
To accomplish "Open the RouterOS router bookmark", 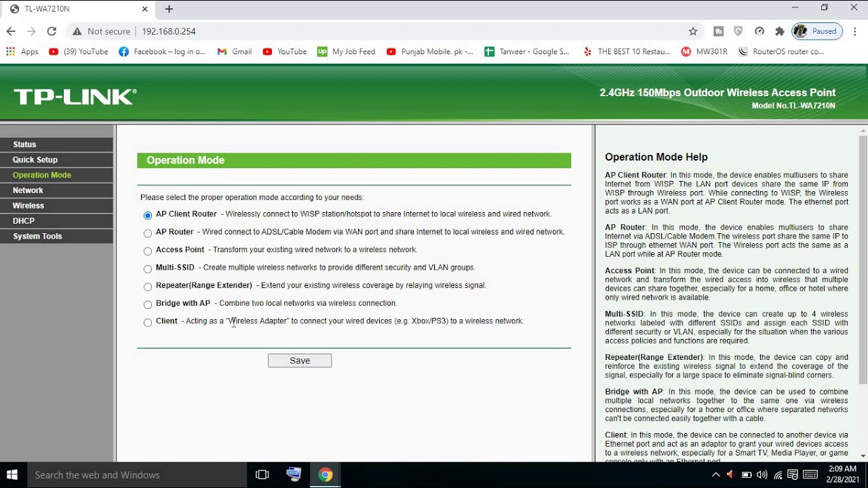I will pos(781,52).
